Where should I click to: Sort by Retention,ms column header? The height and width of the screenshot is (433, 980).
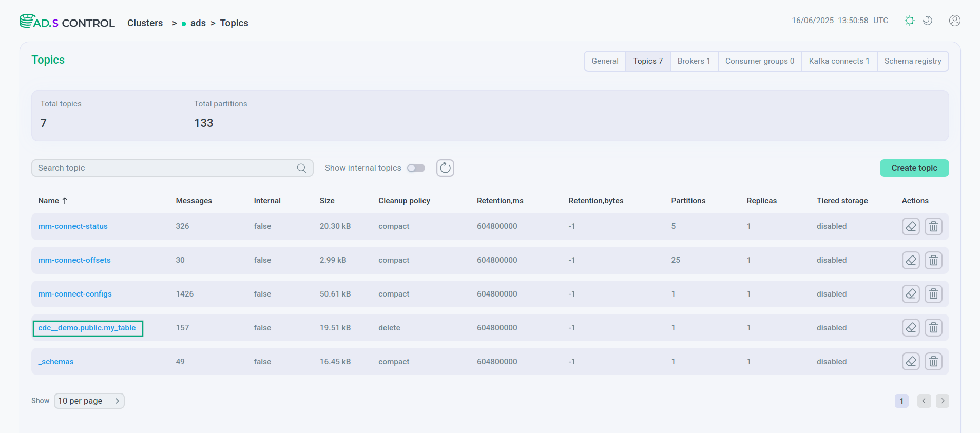tap(500, 201)
